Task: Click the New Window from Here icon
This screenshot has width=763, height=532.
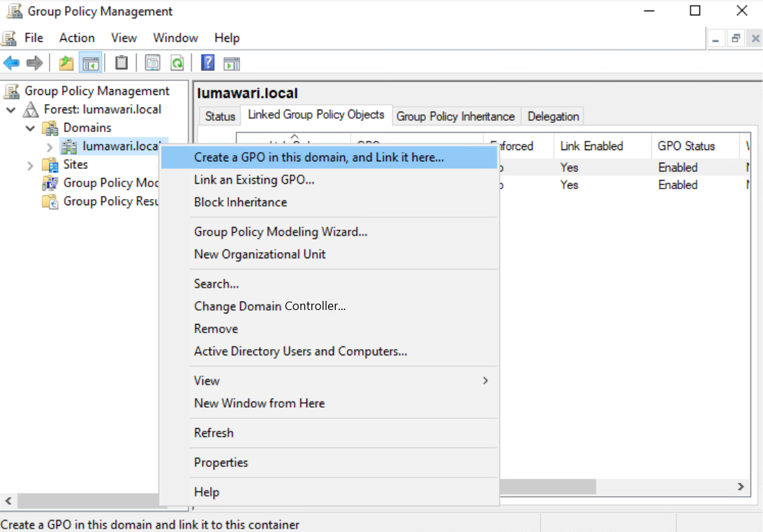Action: [231, 62]
